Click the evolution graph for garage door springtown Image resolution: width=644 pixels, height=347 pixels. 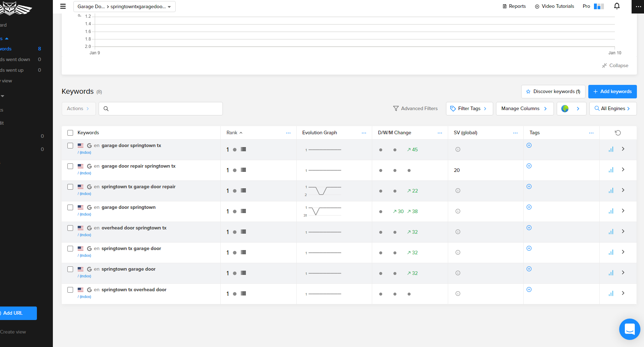[323, 211]
